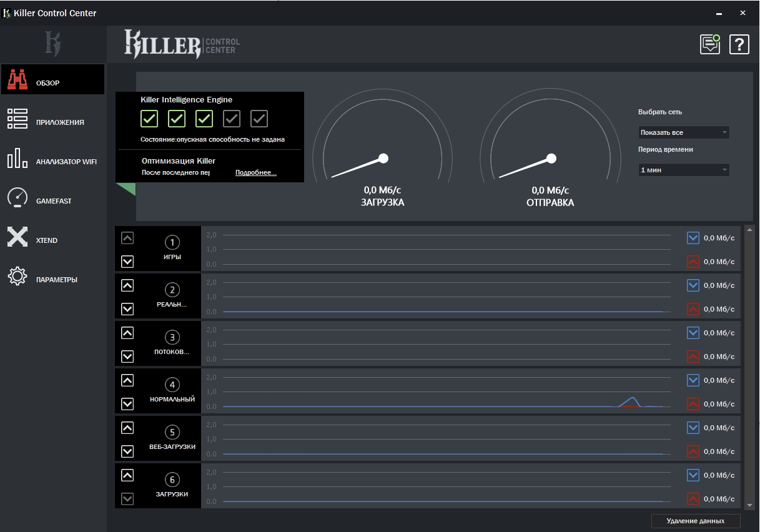Move ПОТОКОВ... priority up
This screenshot has width=760, height=532.
(127, 333)
